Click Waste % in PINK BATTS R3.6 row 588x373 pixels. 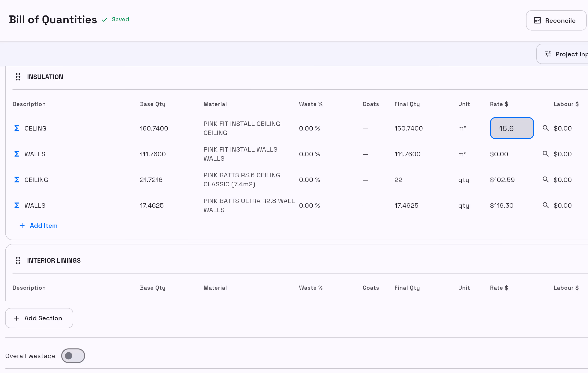(309, 180)
